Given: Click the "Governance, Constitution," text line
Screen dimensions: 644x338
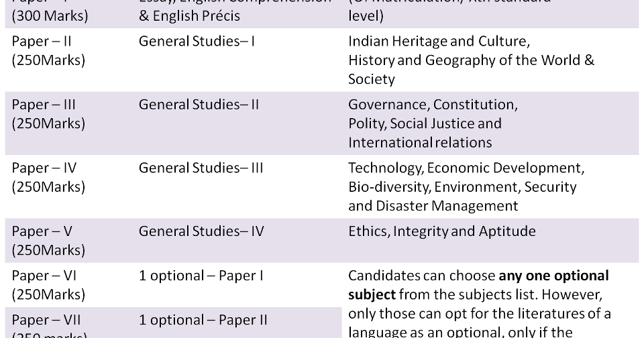Looking at the screenshot, I should 433,105.
